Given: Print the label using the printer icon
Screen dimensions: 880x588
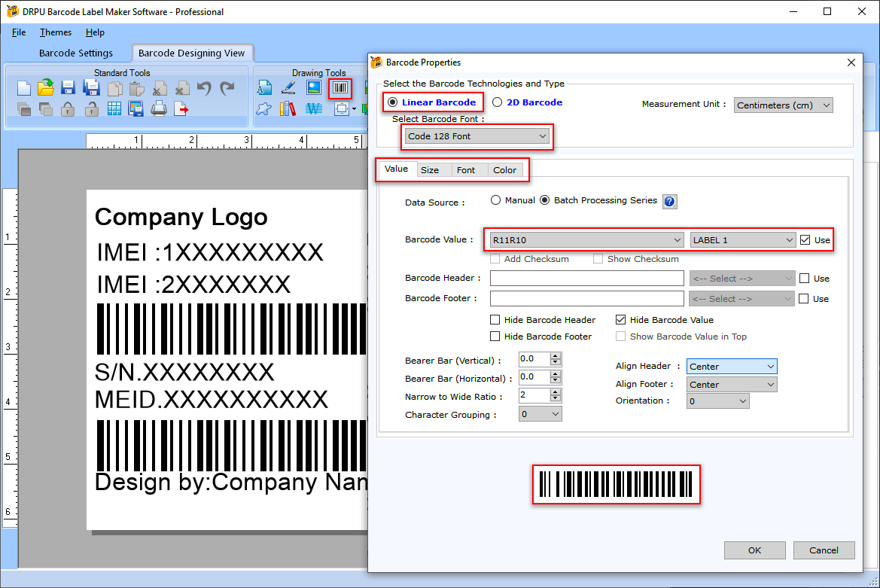Looking at the screenshot, I should tap(159, 109).
